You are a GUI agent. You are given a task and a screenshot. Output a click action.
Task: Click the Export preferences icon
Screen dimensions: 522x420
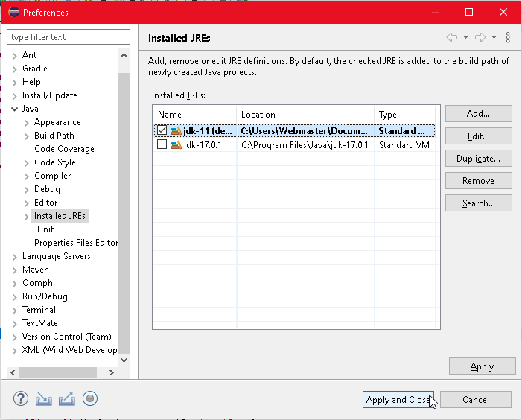click(67, 398)
